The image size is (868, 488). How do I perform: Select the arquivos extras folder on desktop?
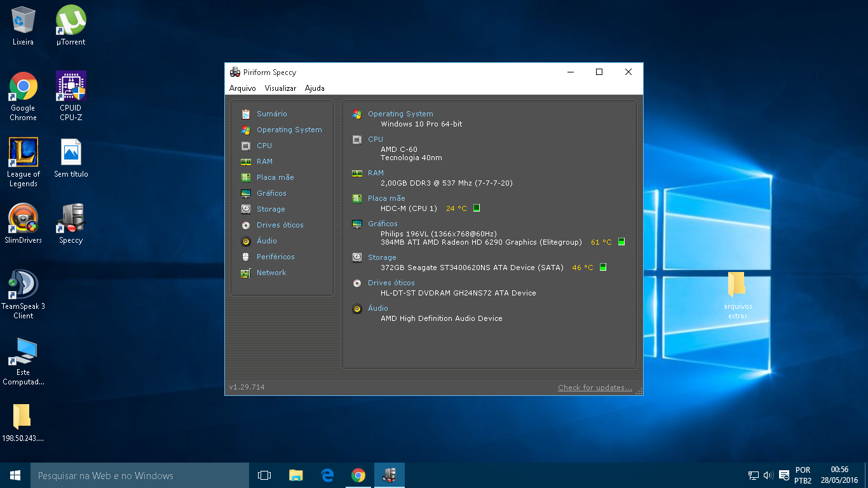[x=737, y=295]
